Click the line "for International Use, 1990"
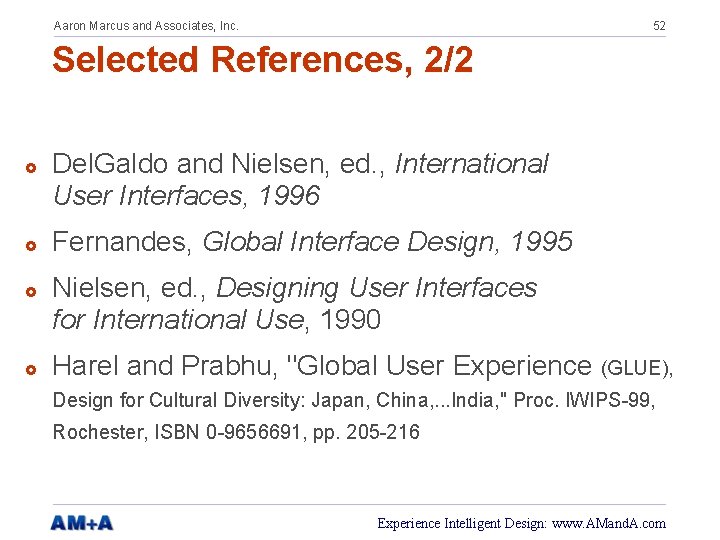The image size is (720, 540). (216, 320)
